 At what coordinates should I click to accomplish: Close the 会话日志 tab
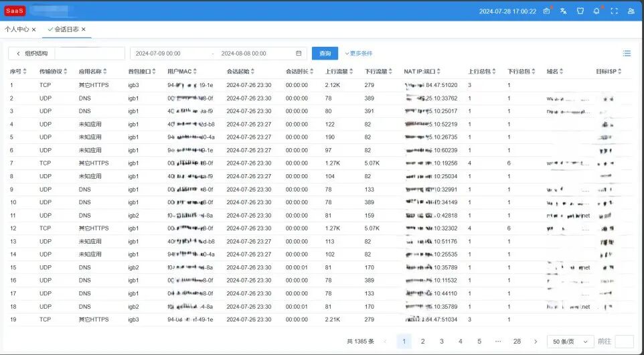[x=84, y=29]
